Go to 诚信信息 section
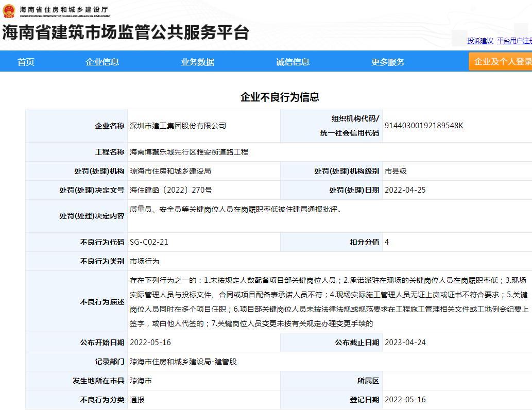Image resolution: width=532 pixels, height=410 pixels. coord(293,62)
